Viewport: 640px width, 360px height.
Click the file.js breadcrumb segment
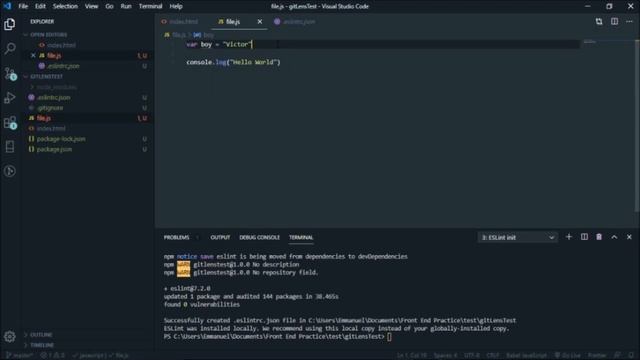click(x=175, y=35)
